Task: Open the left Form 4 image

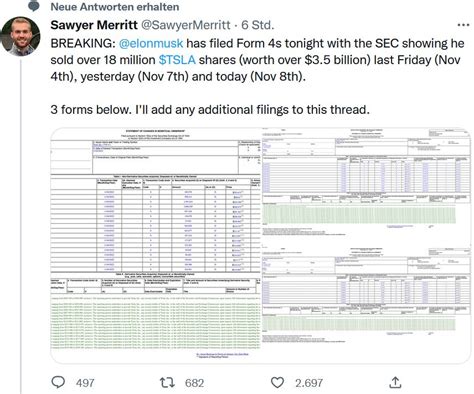Action: click(x=155, y=245)
